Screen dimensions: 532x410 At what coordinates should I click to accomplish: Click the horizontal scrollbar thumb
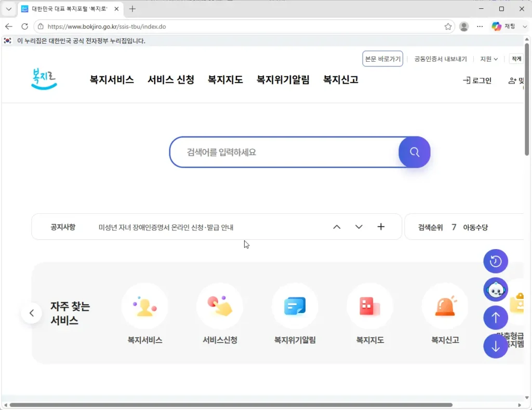(231, 405)
